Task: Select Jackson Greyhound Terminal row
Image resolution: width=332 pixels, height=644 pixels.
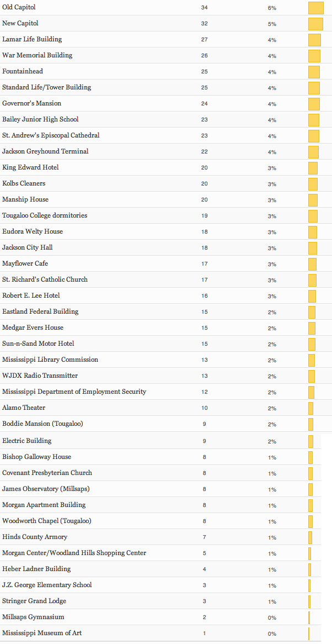Action: [45, 151]
